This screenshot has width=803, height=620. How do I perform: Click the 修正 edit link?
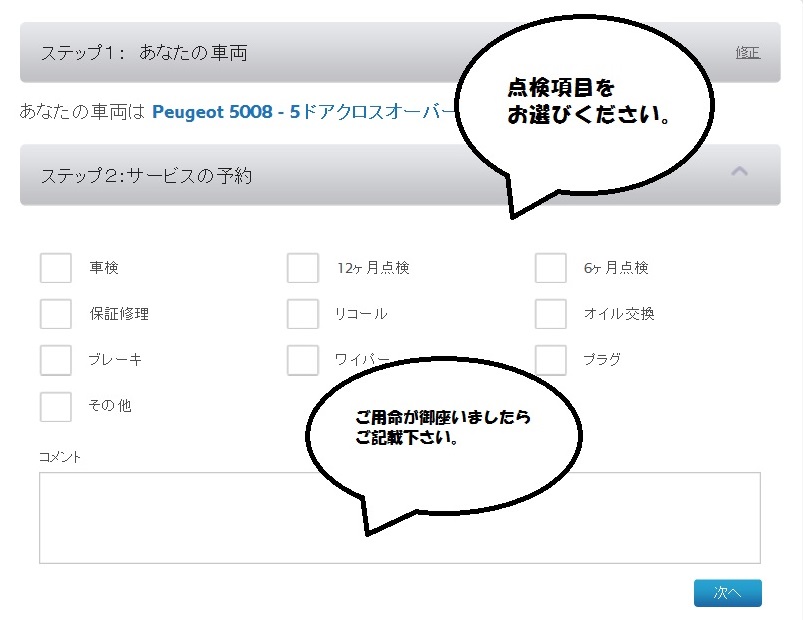[747, 51]
